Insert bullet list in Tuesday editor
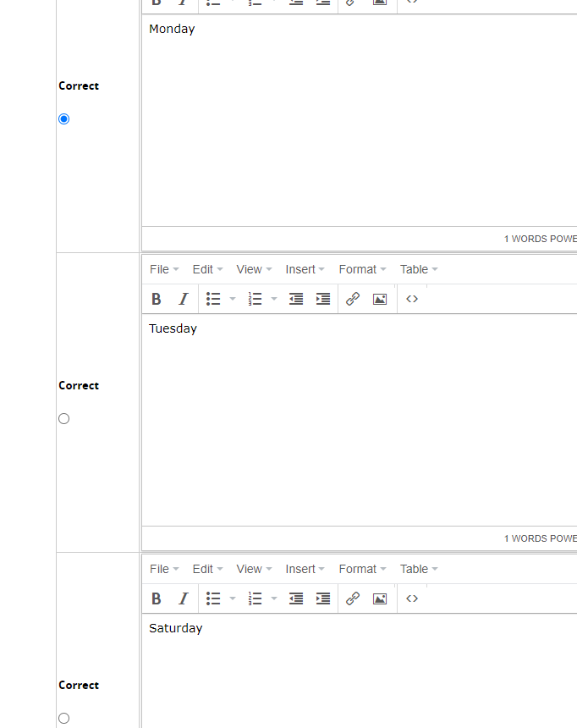This screenshot has width=577, height=728. [x=213, y=299]
